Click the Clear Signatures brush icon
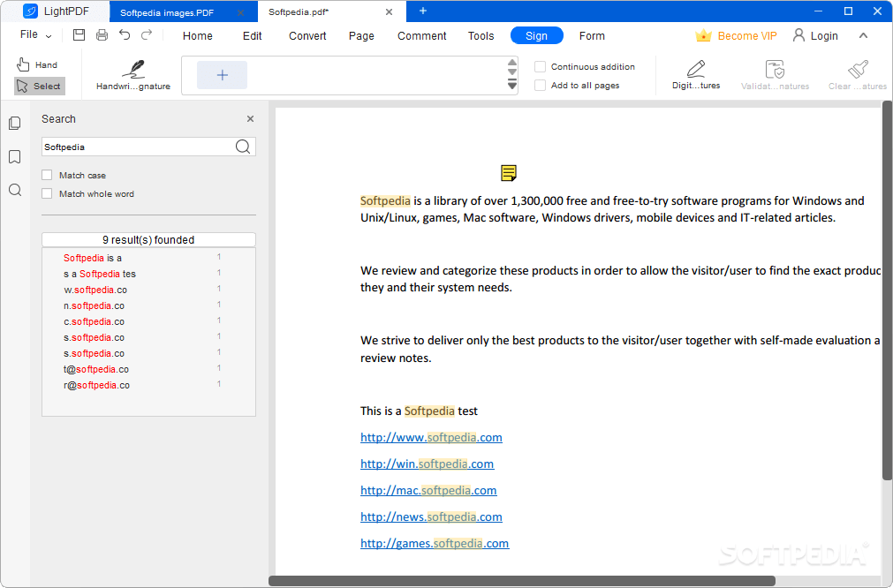Screen dimensions: 893x588 click(x=858, y=69)
